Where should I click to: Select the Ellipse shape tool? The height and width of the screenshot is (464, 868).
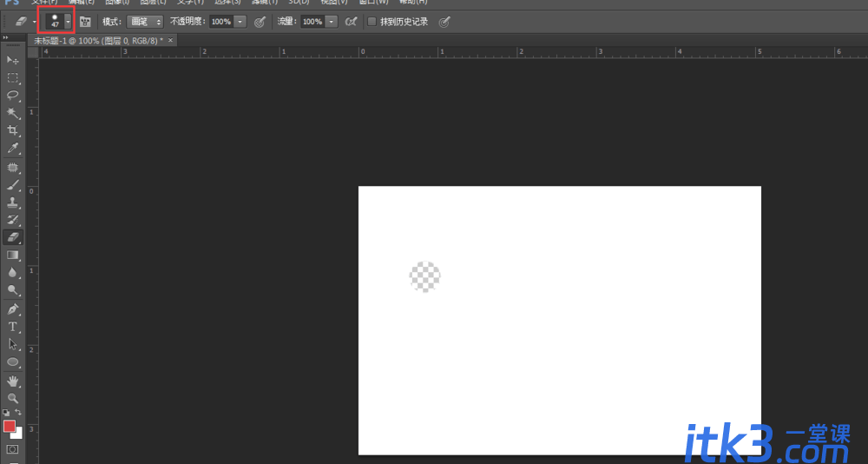click(x=13, y=362)
